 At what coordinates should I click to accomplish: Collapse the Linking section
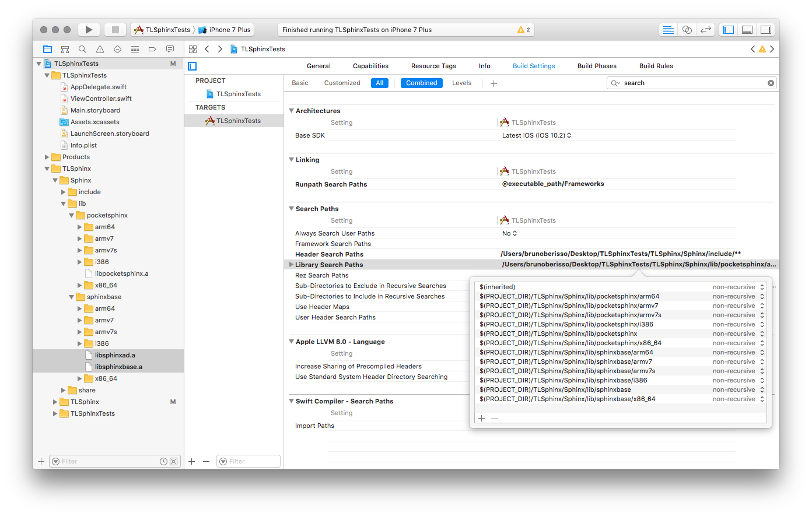pyautogui.click(x=292, y=159)
